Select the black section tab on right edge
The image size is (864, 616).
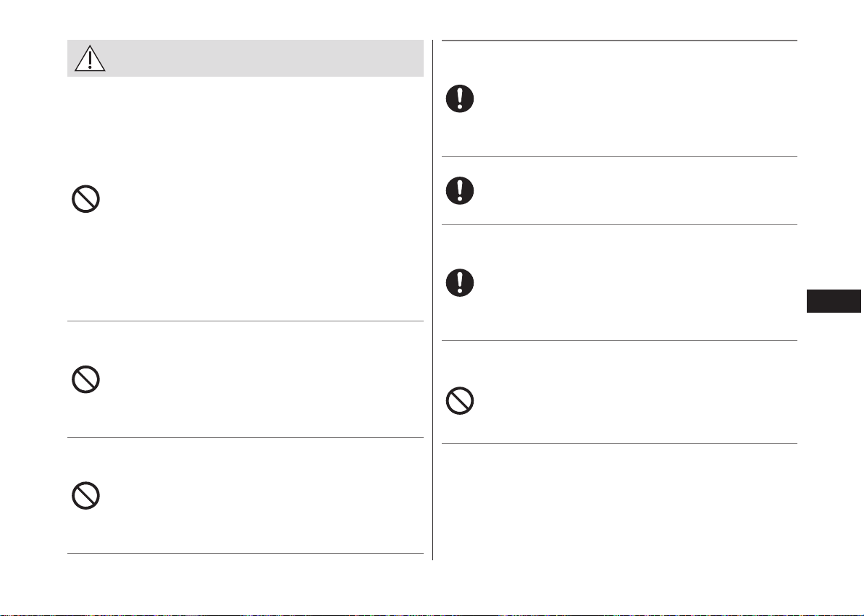tap(834, 301)
